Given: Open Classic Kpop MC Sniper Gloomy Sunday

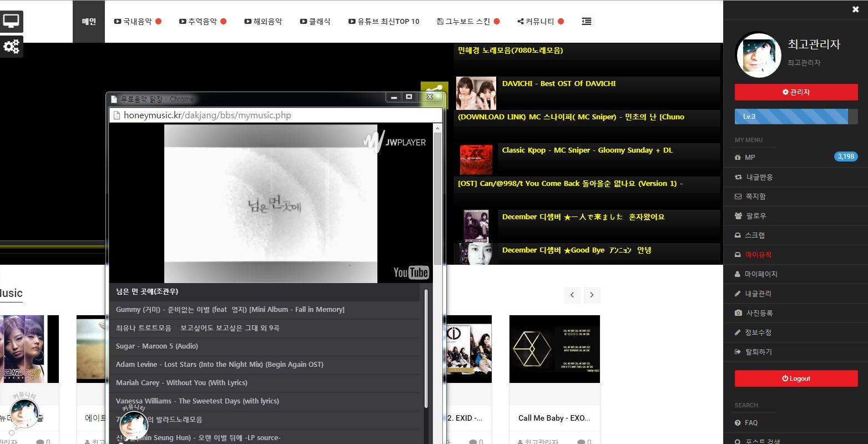Looking at the screenshot, I should 587,150.
